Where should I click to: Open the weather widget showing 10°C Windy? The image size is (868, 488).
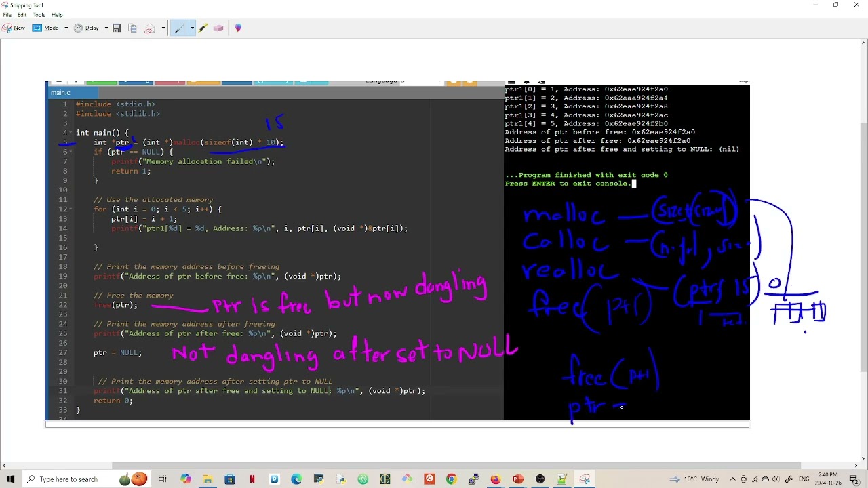(694, 479)
